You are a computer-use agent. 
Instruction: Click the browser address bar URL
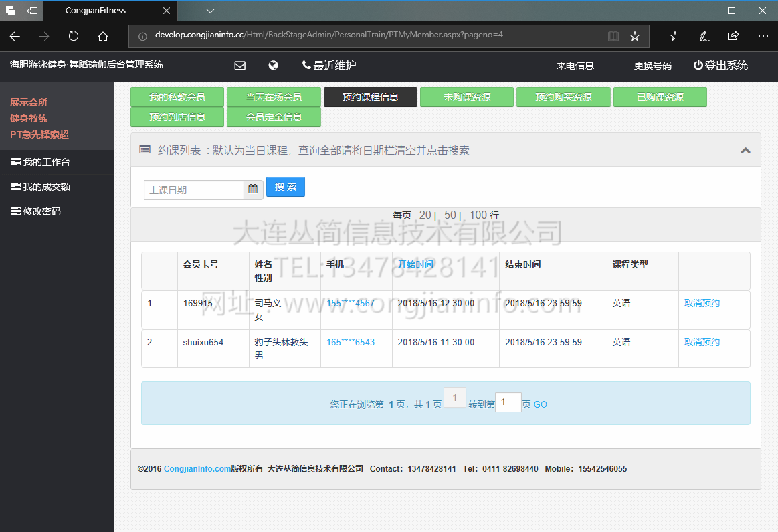(x=329, y=35)
